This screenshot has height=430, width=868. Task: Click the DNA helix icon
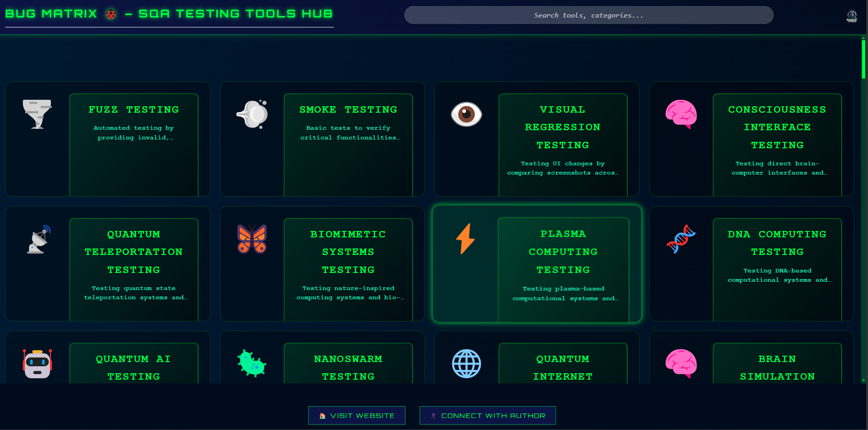[x=681, y=239]
